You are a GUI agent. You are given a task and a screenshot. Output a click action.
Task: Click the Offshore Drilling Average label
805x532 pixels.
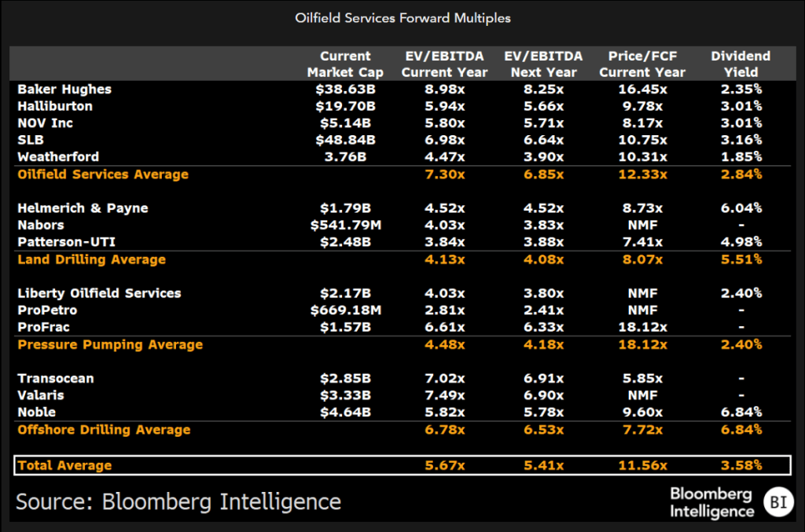click(104, 430)
